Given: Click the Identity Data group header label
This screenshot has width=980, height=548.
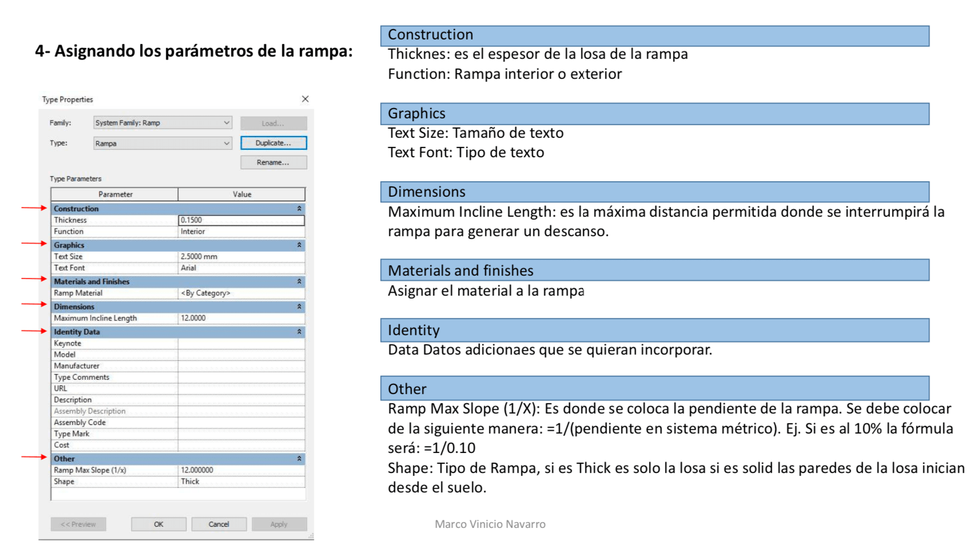Looking at the screenshot, I should [77, 332].
